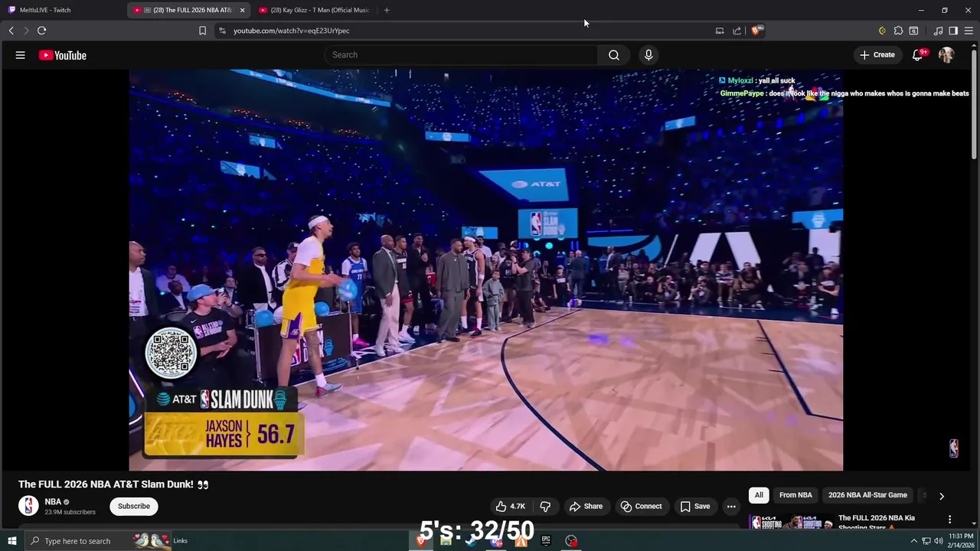This screenshot has width=980, height=551.
Task: Subscribe to the NBA channel
Action: [x=134, y=507]
